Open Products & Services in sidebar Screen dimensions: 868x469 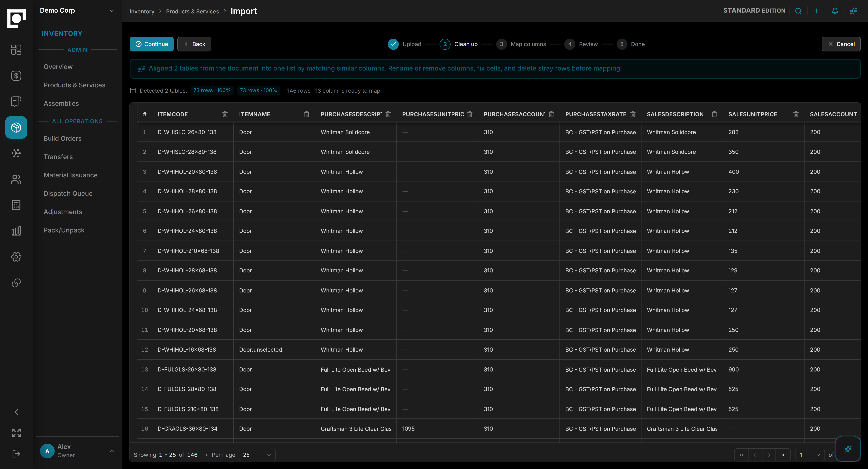tap(74, 85)
